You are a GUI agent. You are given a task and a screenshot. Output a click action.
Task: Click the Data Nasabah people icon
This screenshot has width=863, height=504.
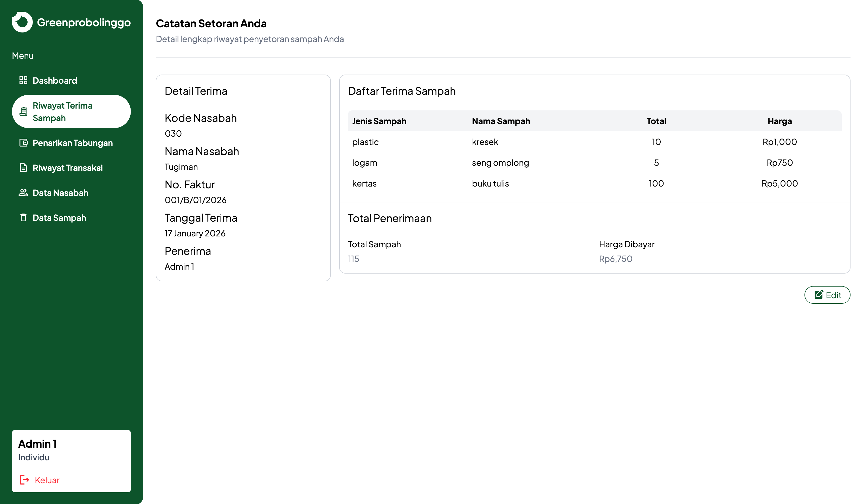click(23, 193)
